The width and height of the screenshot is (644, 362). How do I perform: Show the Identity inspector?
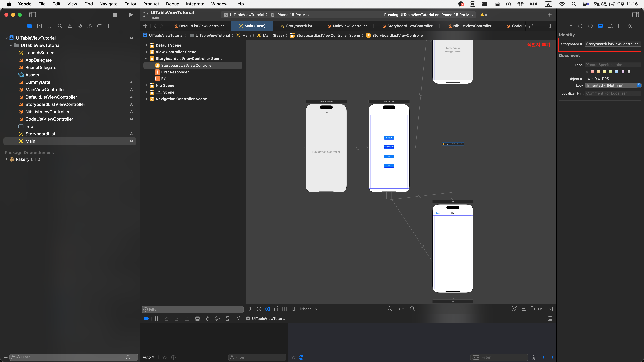click(600, 26)
